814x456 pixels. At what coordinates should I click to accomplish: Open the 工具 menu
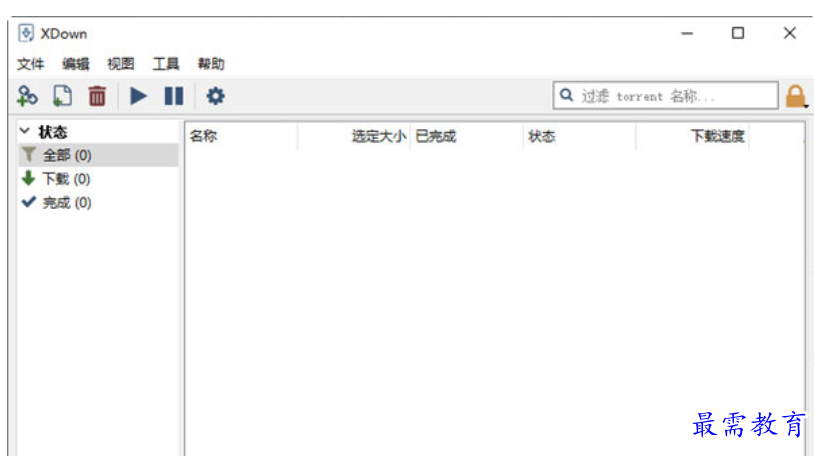[x=166, y=64]
